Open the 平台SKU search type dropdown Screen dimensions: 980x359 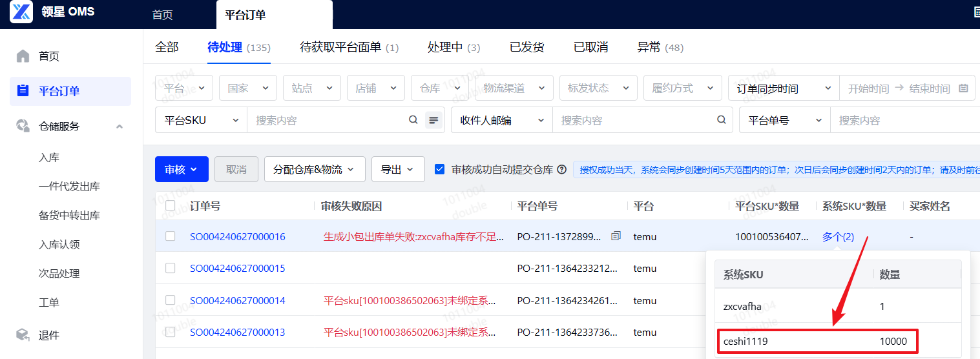click(202, 120)
